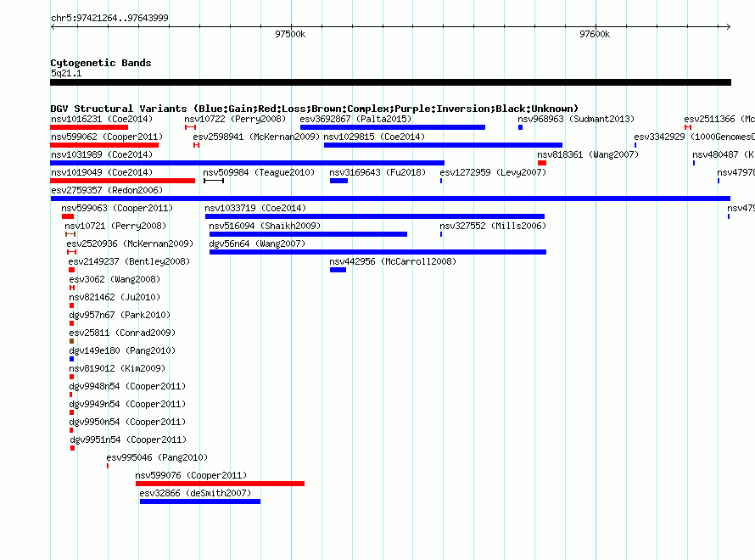
Task: Click the nsv1033719 (Coe2014) label
Action: (255, 208)
